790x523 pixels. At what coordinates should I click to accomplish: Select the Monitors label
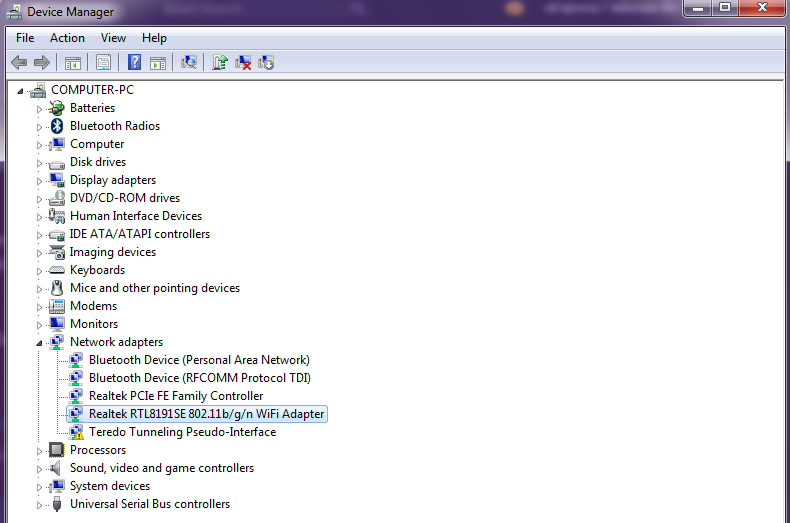(x=94, y=323)
